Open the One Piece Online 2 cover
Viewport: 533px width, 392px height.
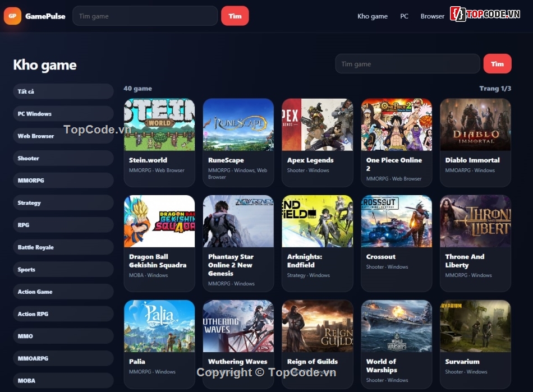coord(396,124)
